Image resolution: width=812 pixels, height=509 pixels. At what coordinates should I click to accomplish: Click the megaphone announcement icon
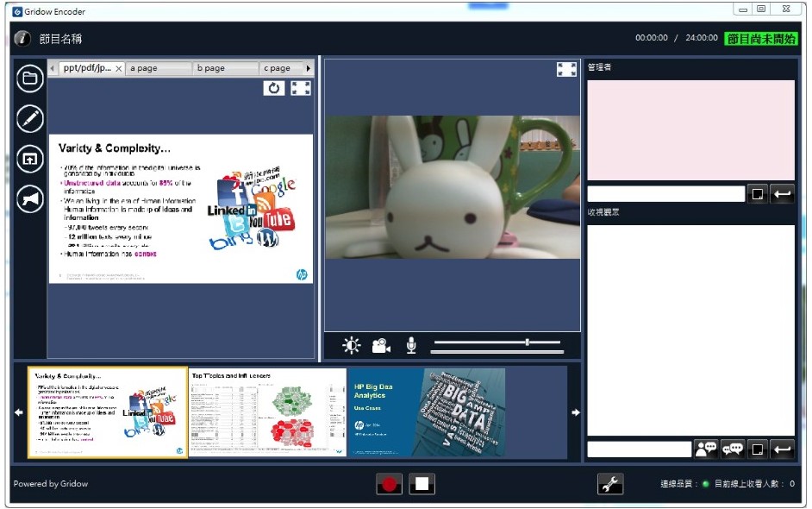tap(30, 199)
